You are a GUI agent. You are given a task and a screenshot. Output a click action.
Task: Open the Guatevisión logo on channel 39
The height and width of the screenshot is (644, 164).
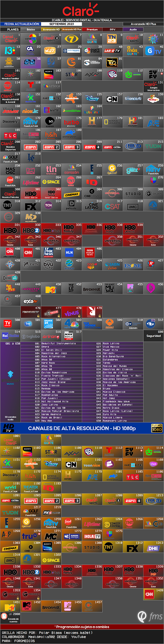[92, 51]
